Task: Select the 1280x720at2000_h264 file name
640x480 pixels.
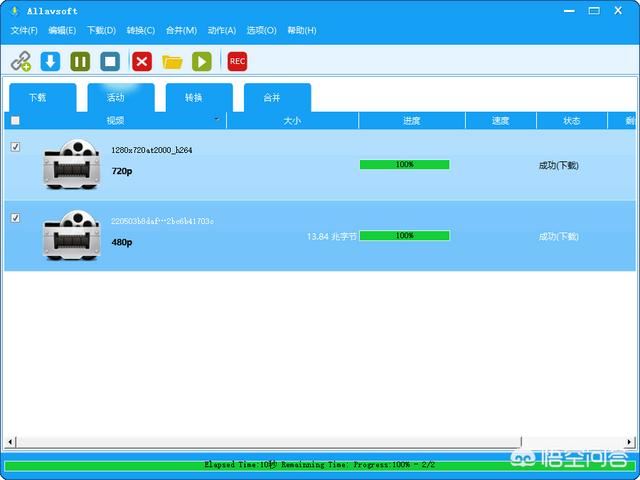Action: tap(152, 150)
